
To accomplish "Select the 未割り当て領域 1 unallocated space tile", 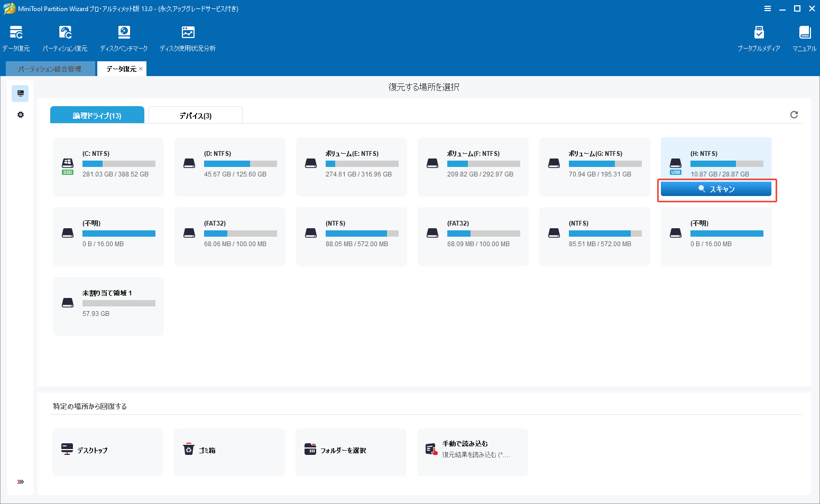I will pos(108,306).
